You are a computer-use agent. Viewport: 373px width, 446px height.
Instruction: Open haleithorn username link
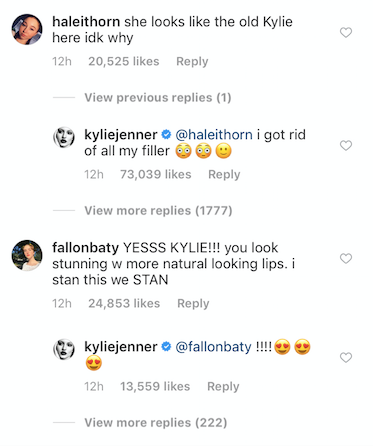[86, 22]
